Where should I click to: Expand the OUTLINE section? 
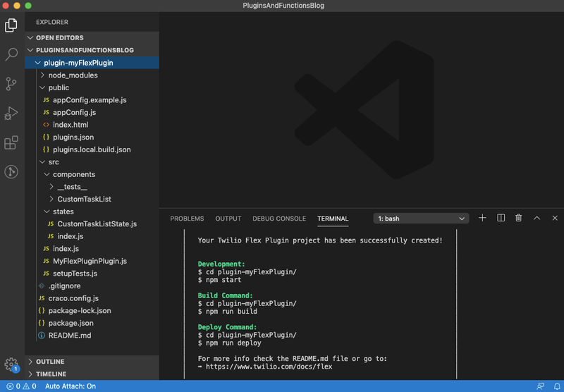(92, 362)
